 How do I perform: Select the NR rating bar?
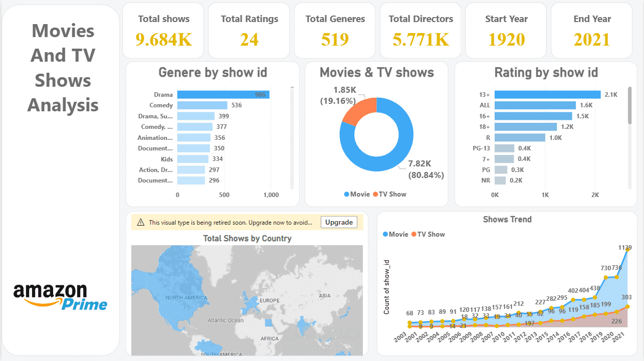(500, 180)
